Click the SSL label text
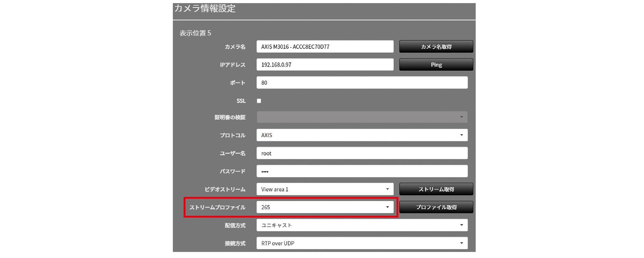This screenshot has width=644, height=258. [241, 101]
